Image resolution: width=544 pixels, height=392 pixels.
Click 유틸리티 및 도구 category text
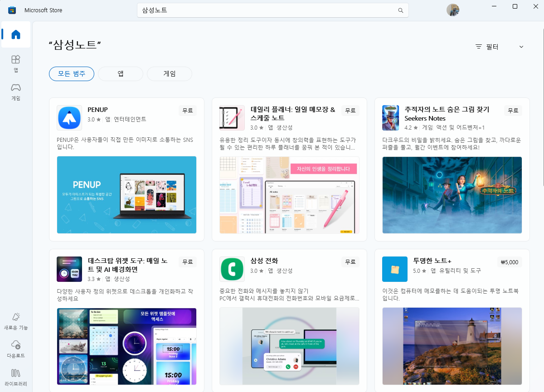click(460, 271)
